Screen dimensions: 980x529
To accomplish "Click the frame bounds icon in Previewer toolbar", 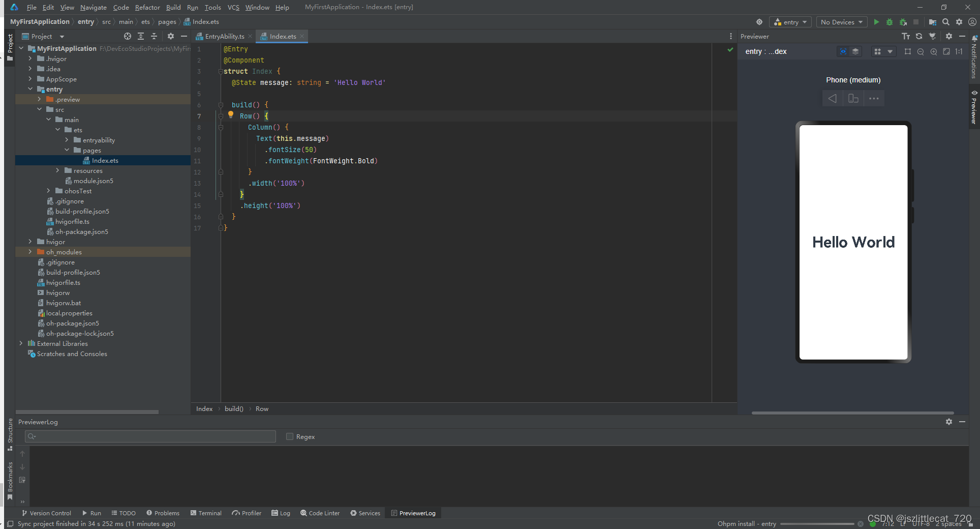I will tap(908, 51).
